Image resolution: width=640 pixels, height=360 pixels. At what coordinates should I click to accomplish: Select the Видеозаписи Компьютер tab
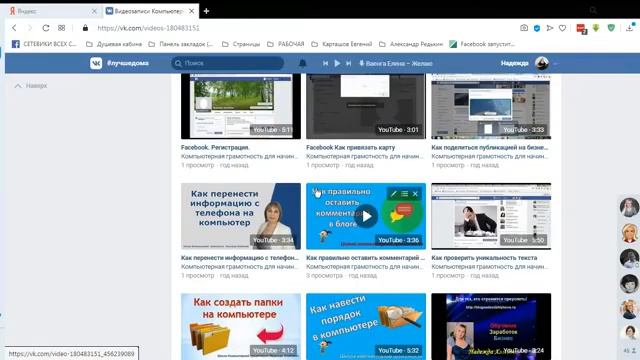coord(150,11)
